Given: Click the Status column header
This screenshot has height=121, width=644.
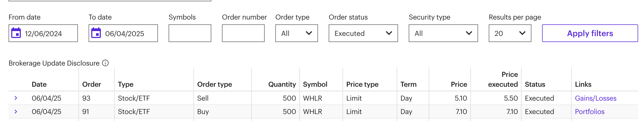Looking at the screenshot, I should (535, 84).
